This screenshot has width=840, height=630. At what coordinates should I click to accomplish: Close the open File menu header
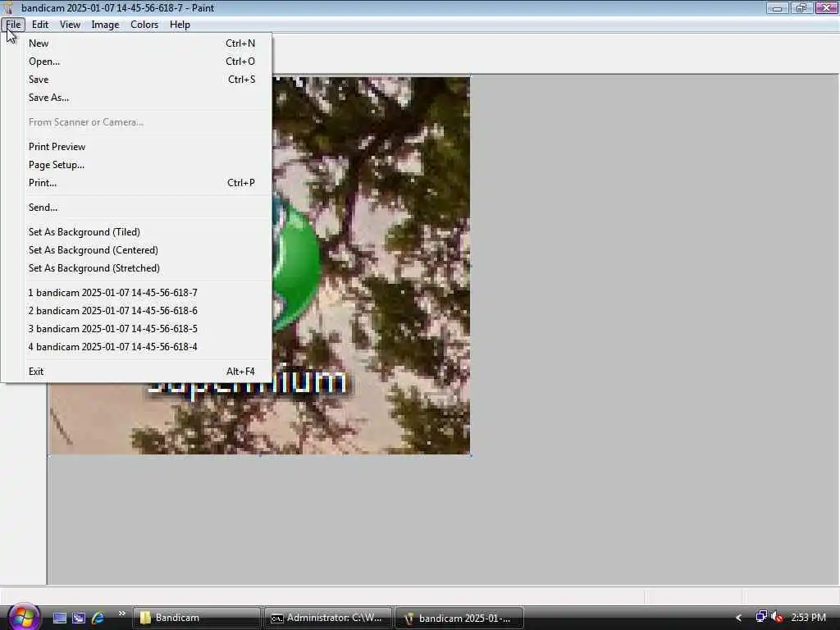pos(13,25)
